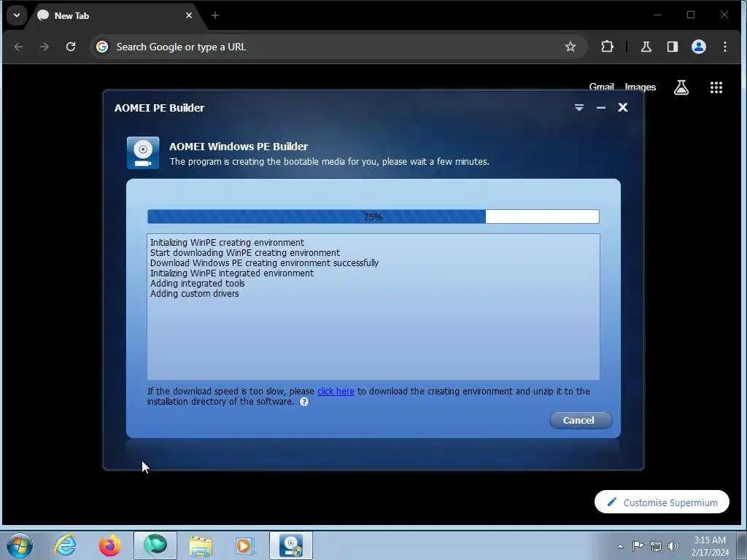Open the tab search dropdown arrow

pyautogui.click(x=17, y=15)
